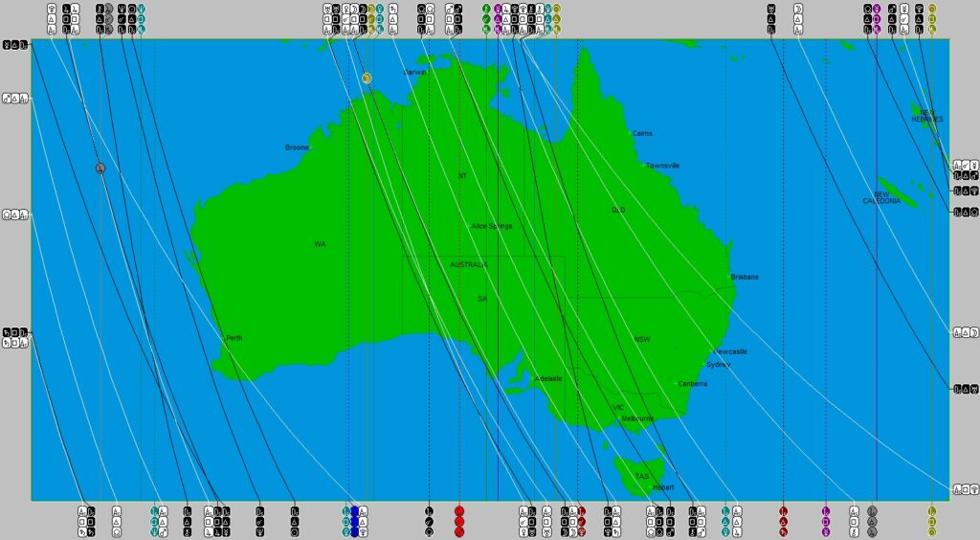The width and height of the screenshot is (980, 540).
Task: Select the blue circle markers below the map
Action: pyautogui.click(x=355, y=521)
